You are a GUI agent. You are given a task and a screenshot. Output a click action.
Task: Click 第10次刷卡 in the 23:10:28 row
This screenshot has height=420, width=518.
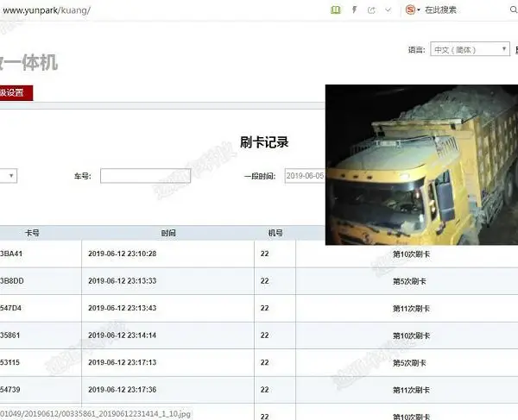coord(411,254)
